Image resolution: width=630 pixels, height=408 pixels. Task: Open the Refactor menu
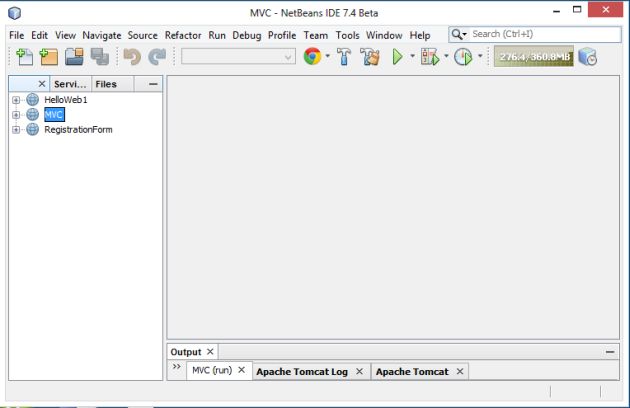coord(183,35)
